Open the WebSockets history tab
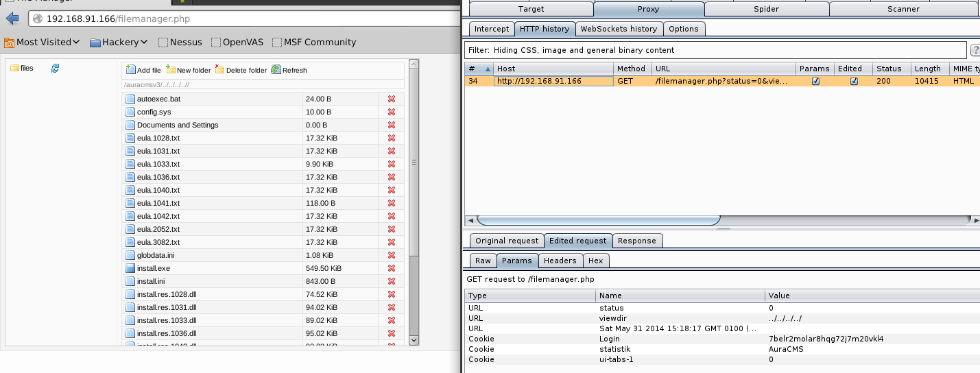 coord(619,29)
